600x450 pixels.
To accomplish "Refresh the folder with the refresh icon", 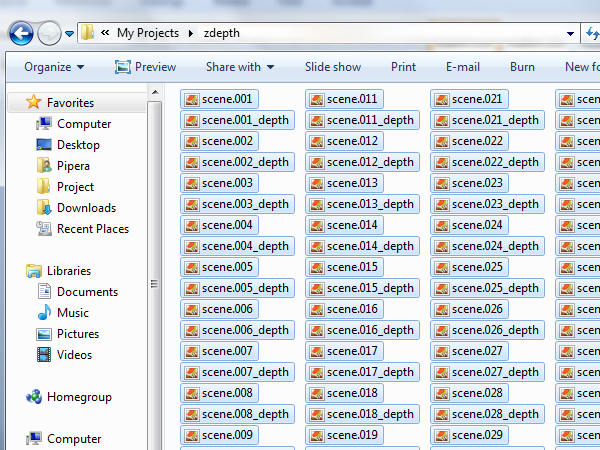I will pyautogui.click(x=592, y=33).
